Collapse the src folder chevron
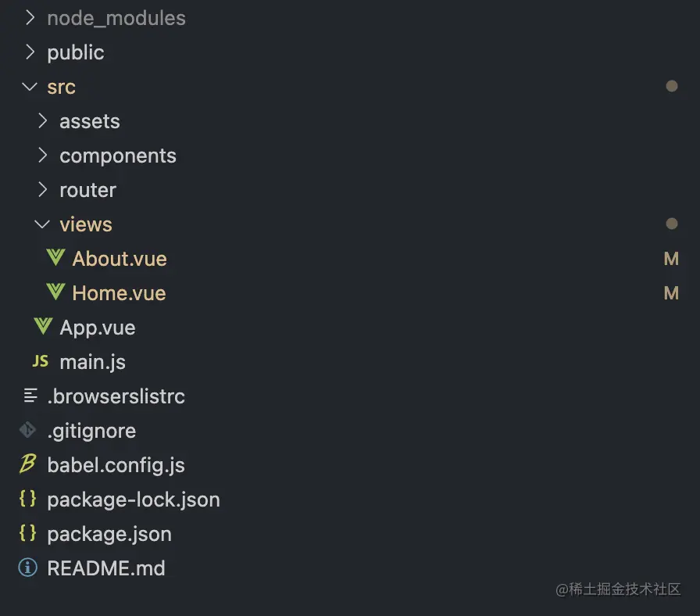 30,86
